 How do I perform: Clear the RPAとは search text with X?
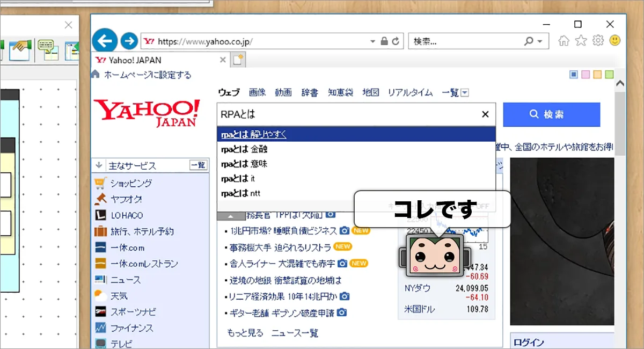coord(485,114)
